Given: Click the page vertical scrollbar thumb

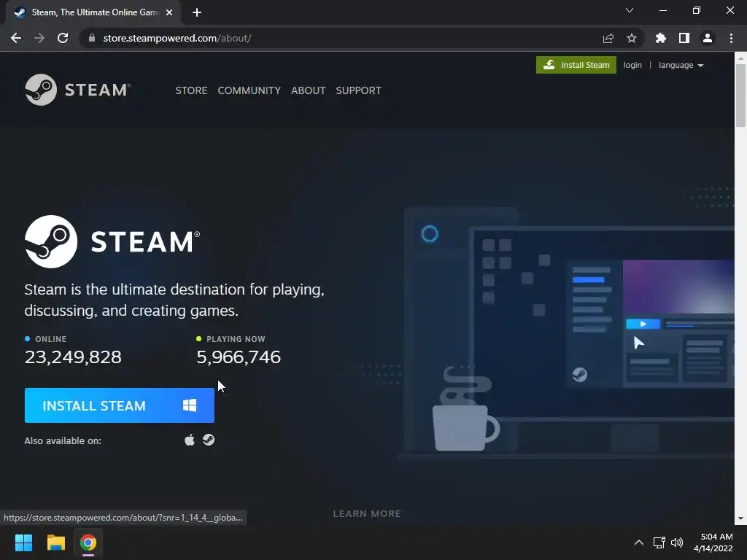Looking at the screenshot, I should 740,95.
